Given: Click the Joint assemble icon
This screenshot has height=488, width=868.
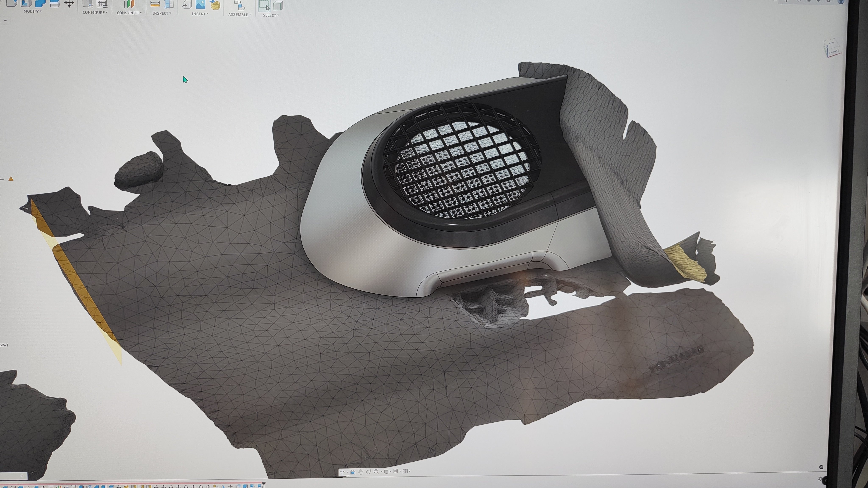Looking at the screenshot, I should click(240, 5).
